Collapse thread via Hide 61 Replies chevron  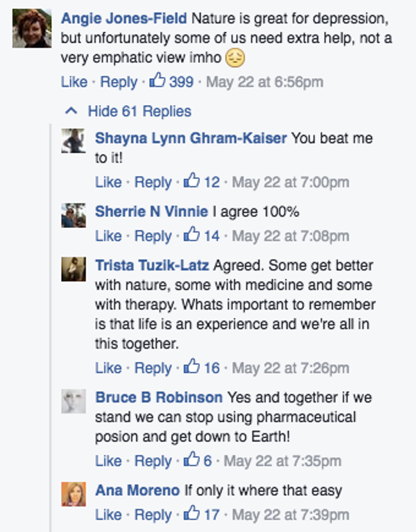[71, 111]
